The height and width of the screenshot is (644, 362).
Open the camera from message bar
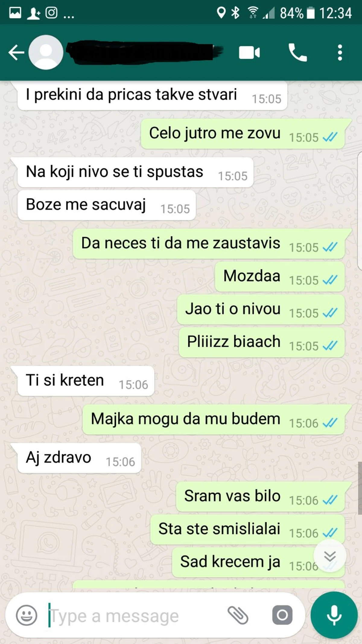[282, 615]
